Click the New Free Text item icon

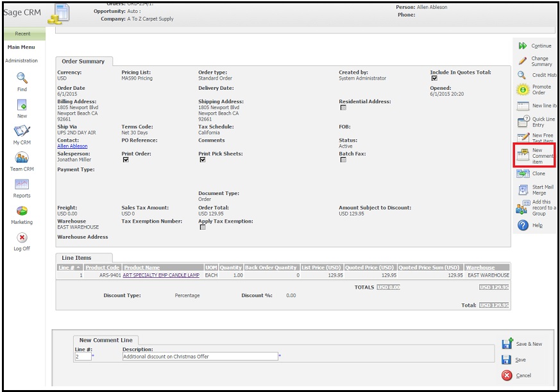[x=523, y=137]
